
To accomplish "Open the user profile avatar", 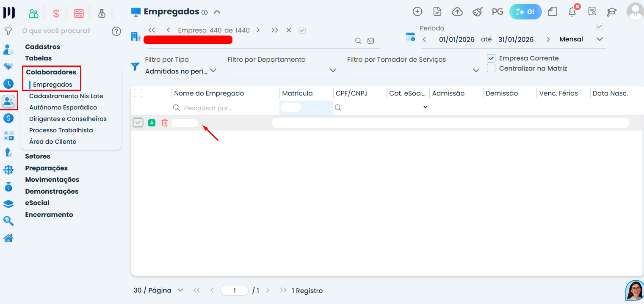I will [635, 12].
